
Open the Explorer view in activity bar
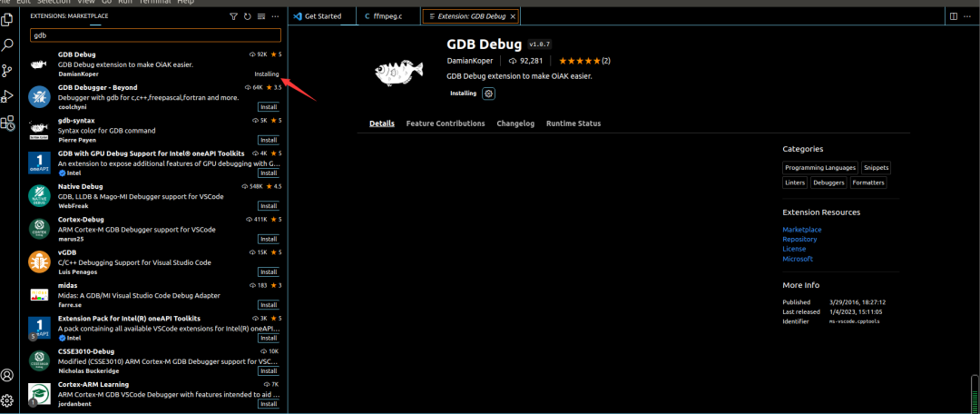point(8,18)
